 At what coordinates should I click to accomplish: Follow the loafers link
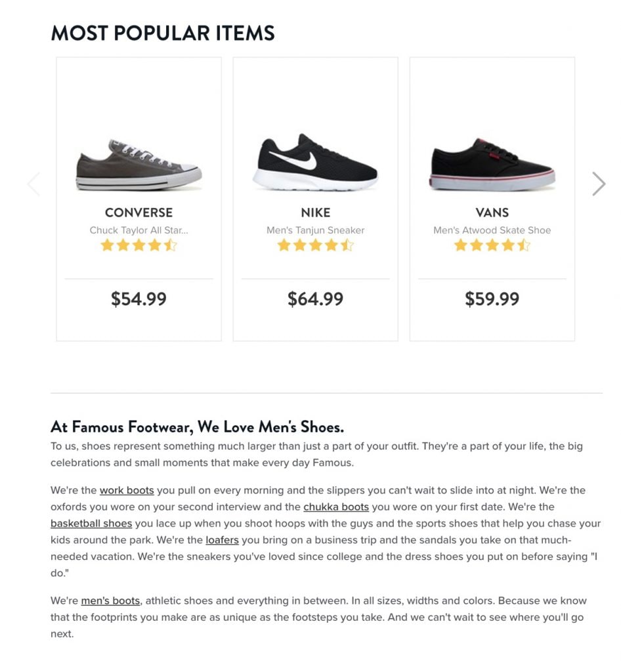click(222, 540)
